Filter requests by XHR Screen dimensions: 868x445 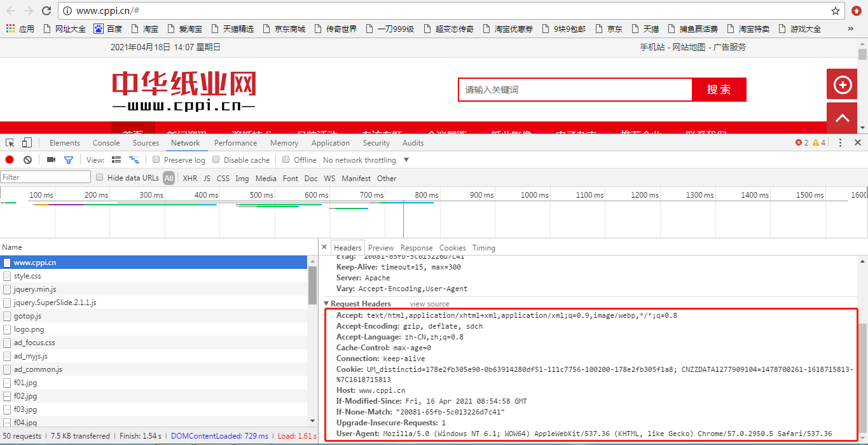click(190, 178)
